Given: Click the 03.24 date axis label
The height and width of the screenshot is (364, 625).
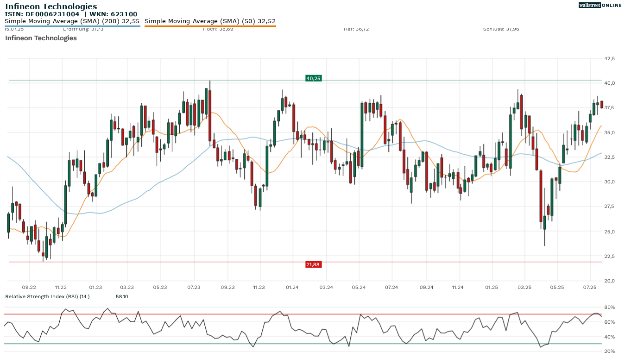Looking at the screenshot, I should [x=326, y=288].
